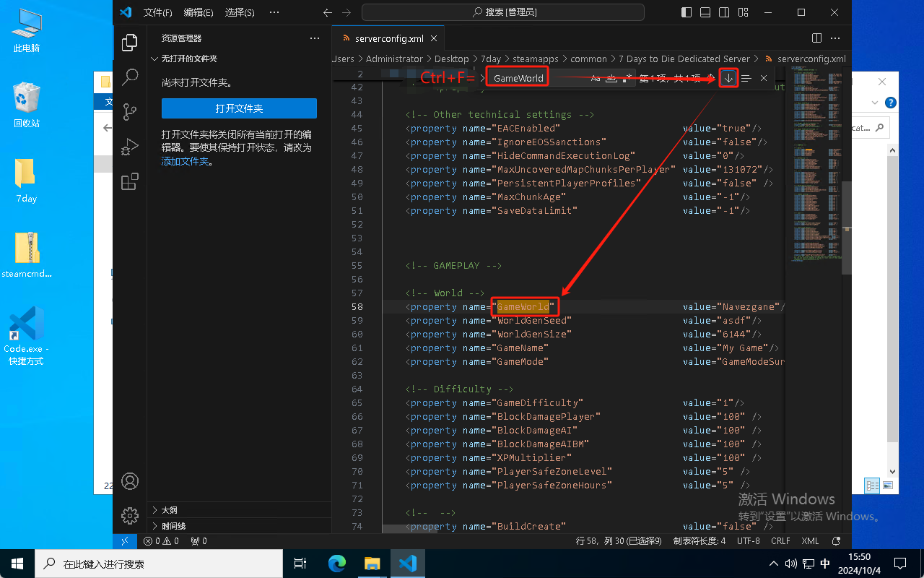Viewport: 924px width, 578px height.
Task: Click the 打开文件夹 button
Action: tap(239, 108)
